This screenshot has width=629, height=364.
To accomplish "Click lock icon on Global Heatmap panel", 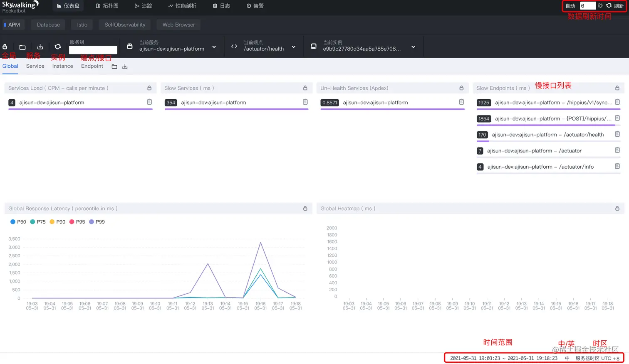I will click(617, 209).
